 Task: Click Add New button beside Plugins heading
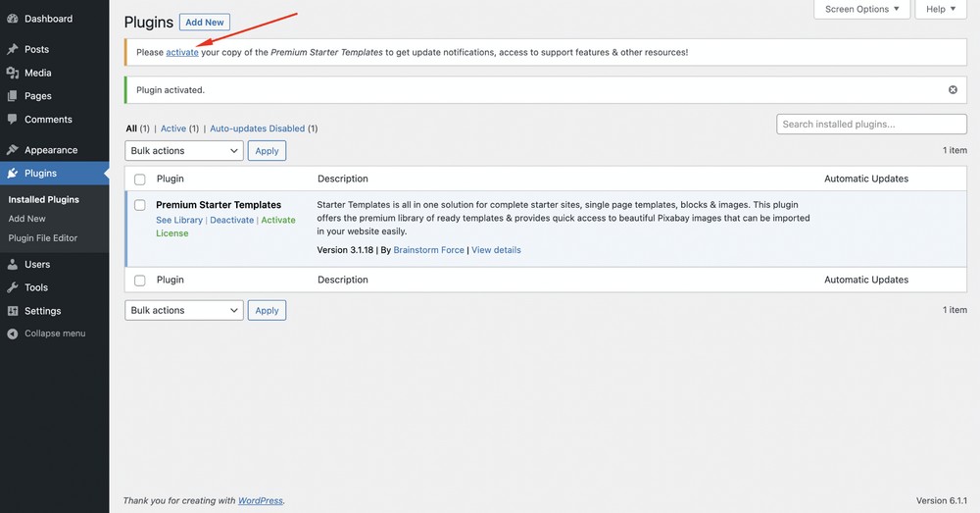pyautogui.click(x=205, y=22)
